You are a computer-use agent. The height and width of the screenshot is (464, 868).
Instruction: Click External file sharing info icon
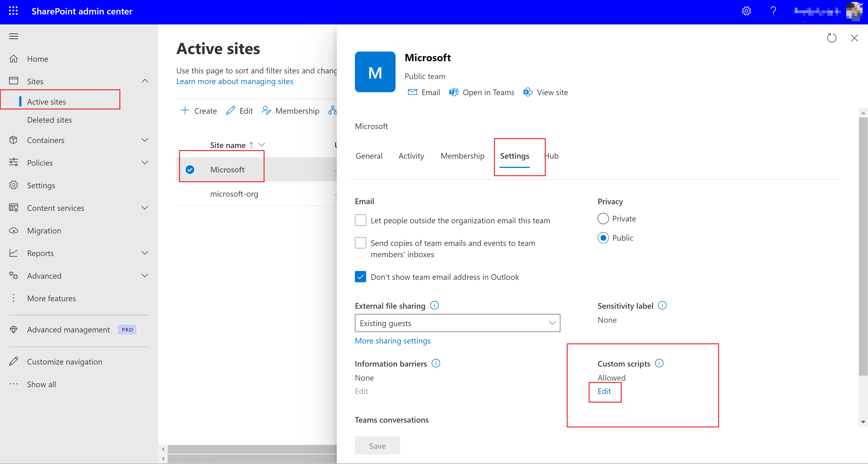[x=434, y=305]
